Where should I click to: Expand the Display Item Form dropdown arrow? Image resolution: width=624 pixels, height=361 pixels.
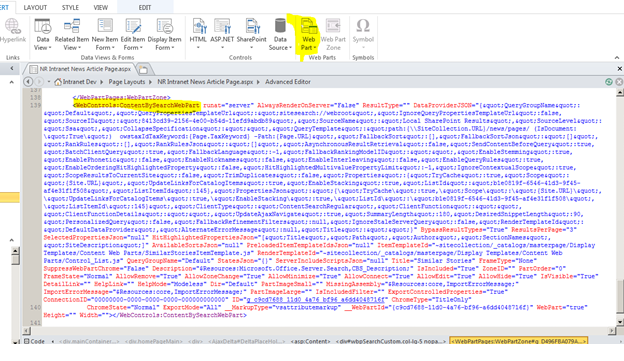pyautogui.click(x=173, y=48)
